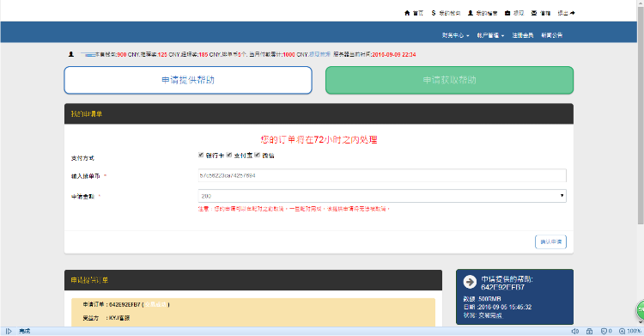The width and height of the screenshot is (644, 336).
Task: Click the briefcase withdraw icon in header
Action: 507,13
